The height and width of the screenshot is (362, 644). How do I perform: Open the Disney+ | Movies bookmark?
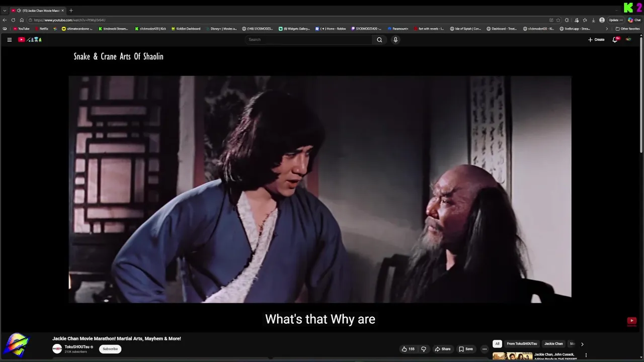(x=221, y=29)
